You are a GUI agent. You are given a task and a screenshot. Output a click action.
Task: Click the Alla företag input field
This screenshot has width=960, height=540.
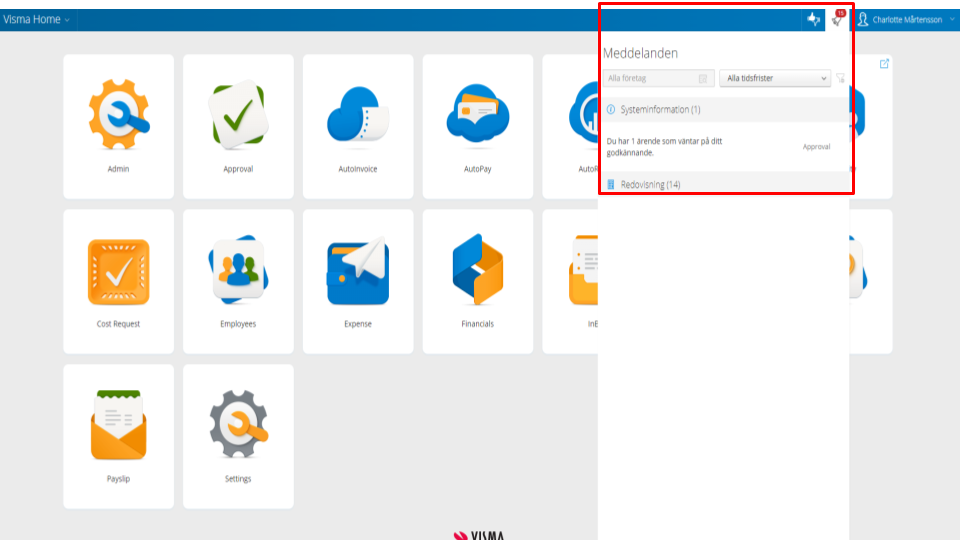(658, 78)
